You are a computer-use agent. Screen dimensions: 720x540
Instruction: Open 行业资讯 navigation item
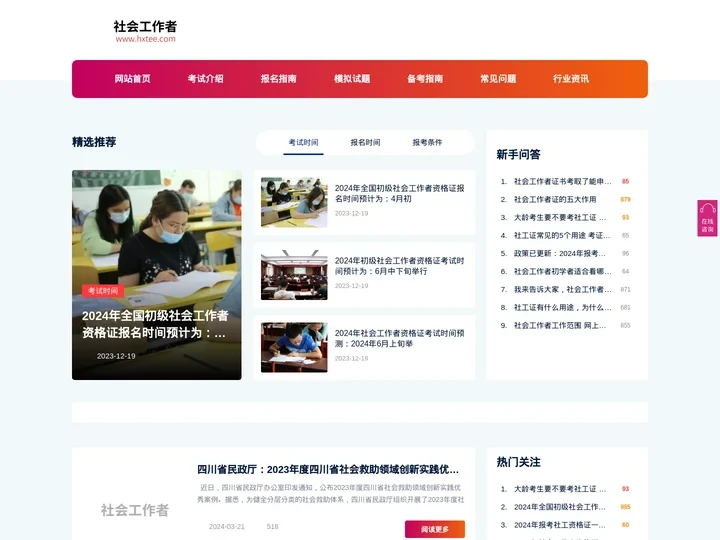[x=571, y=79]
